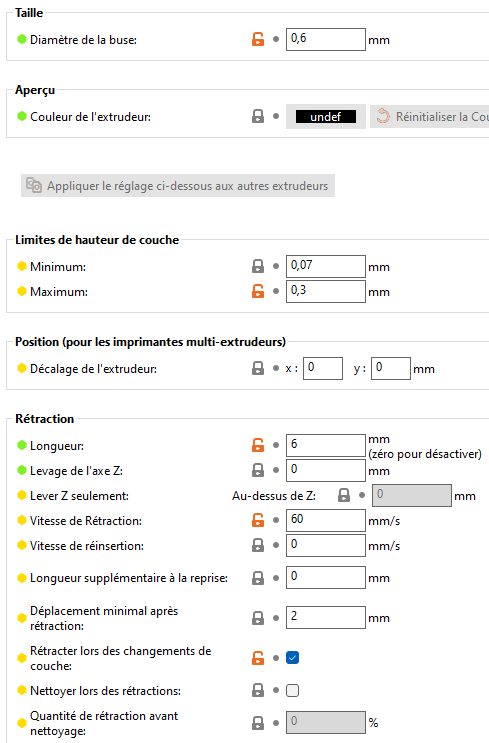
Task: Click the Réinitialiser la Couleur button
Action: pyautogui.click(x=429, y=116)
